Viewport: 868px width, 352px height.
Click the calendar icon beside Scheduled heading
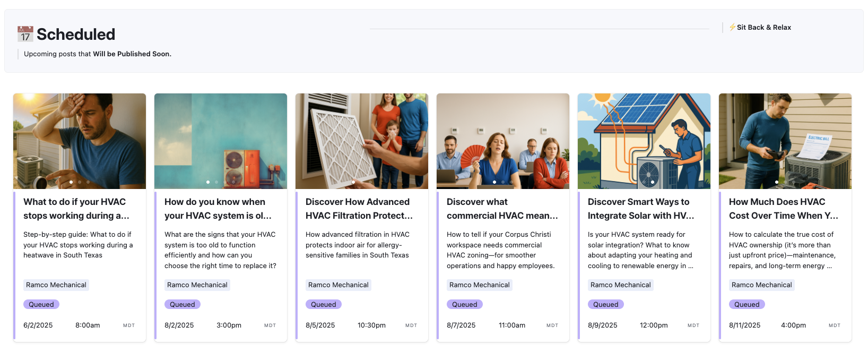pyautogui.click(x=25, y=35)
